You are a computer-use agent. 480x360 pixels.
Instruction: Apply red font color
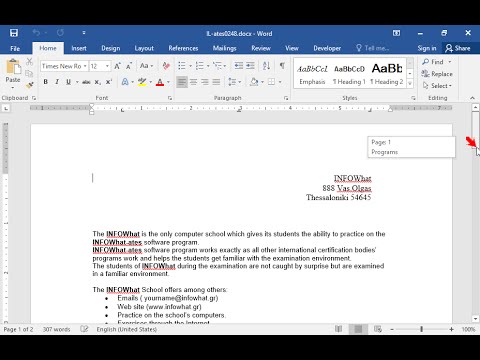click(160, 82)
